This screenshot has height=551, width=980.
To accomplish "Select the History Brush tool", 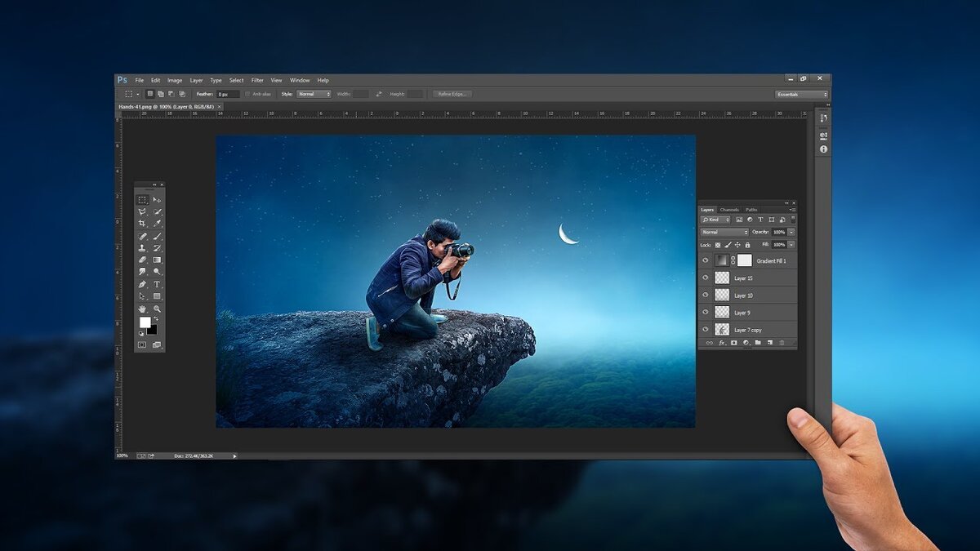I will point(157,247).
